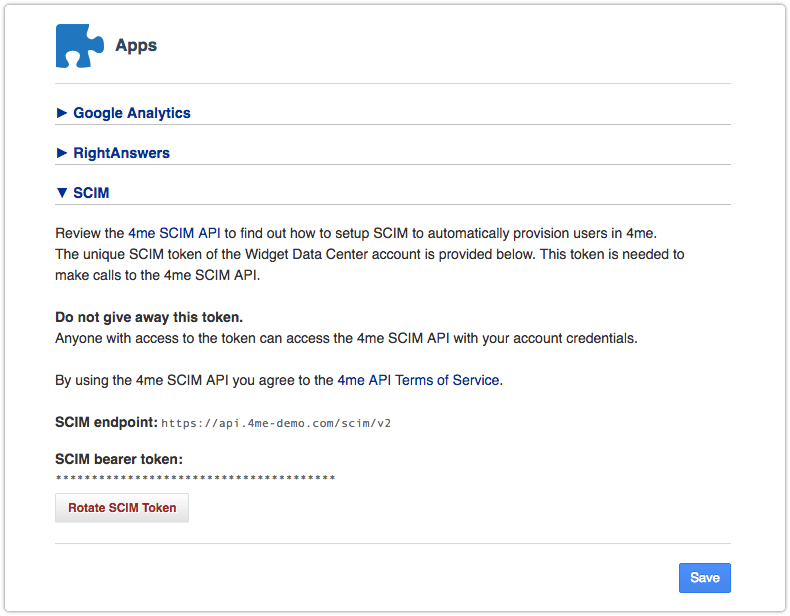Click the masked SCIM bearer token value
Screen dimensions: 790x616
click(195, 477)
